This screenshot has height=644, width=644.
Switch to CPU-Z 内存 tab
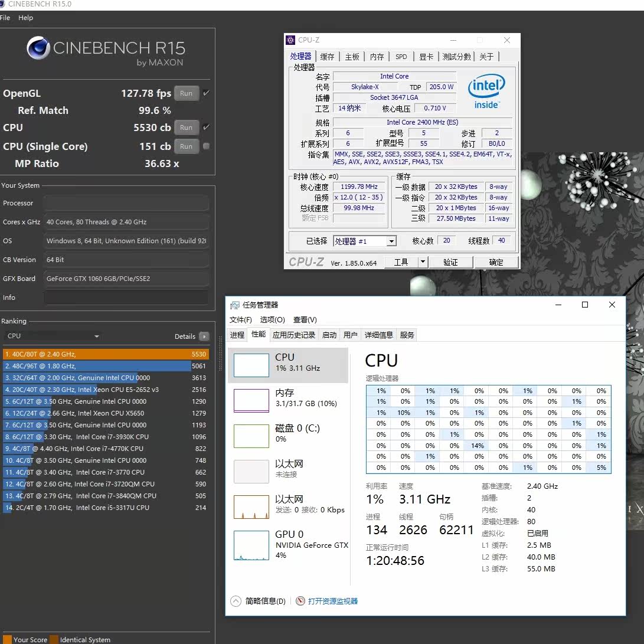377,57
